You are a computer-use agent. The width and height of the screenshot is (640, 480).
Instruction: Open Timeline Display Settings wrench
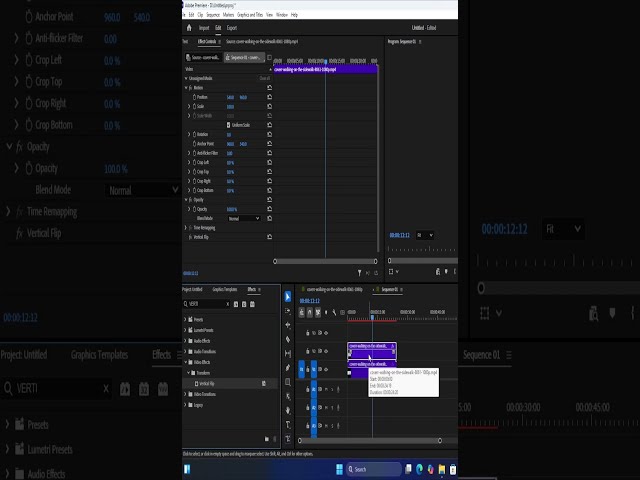point(334,313)
